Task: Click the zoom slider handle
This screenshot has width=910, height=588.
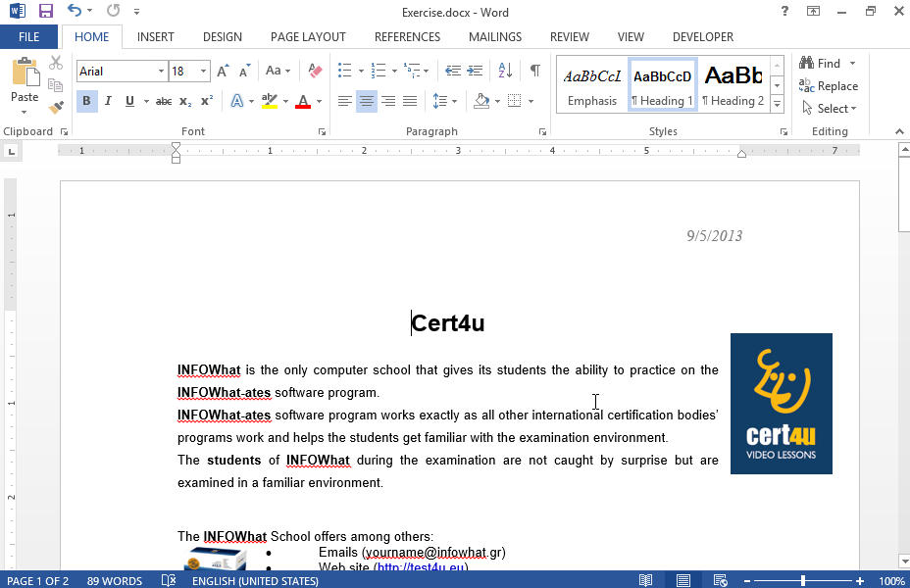Action: tap(803, 580)
